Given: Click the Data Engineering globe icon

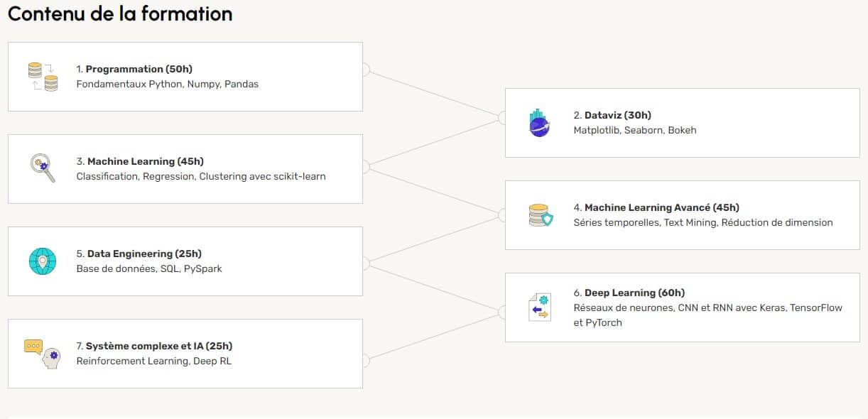Looking at the screenshot, I should [43, 261].
